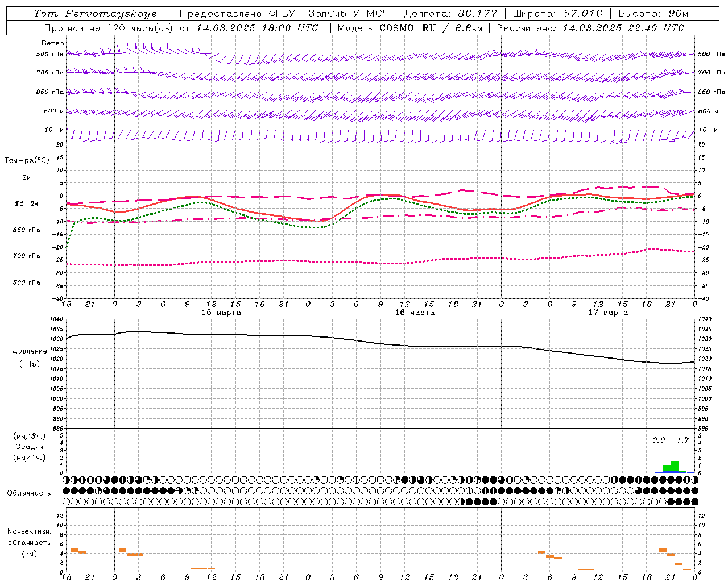This screenshot has height=582, width=728.
Task: Click the forecast start 14.03.2025 18:00 UTC
Action: pyautogui.click(x=257, y=28)
